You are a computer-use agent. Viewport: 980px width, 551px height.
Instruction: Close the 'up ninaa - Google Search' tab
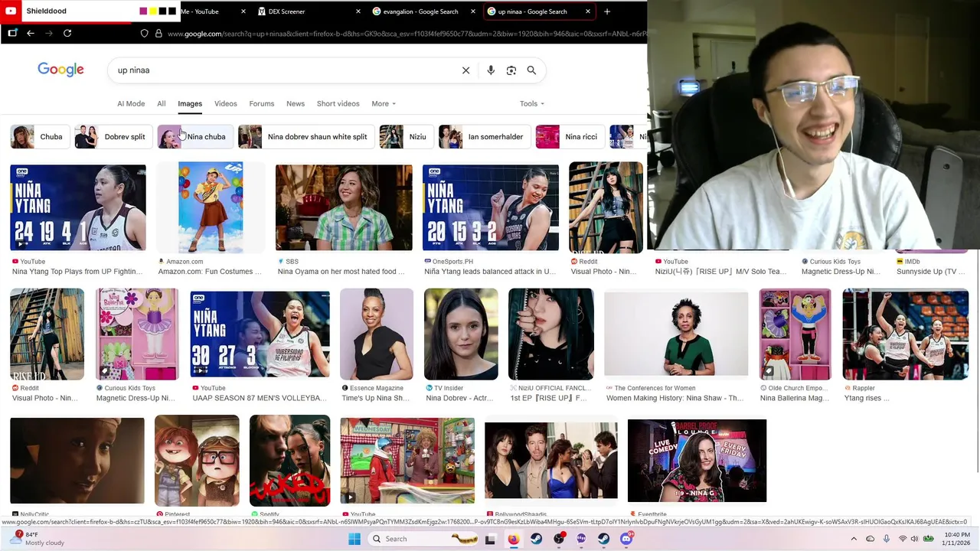[x=588, y=11]
